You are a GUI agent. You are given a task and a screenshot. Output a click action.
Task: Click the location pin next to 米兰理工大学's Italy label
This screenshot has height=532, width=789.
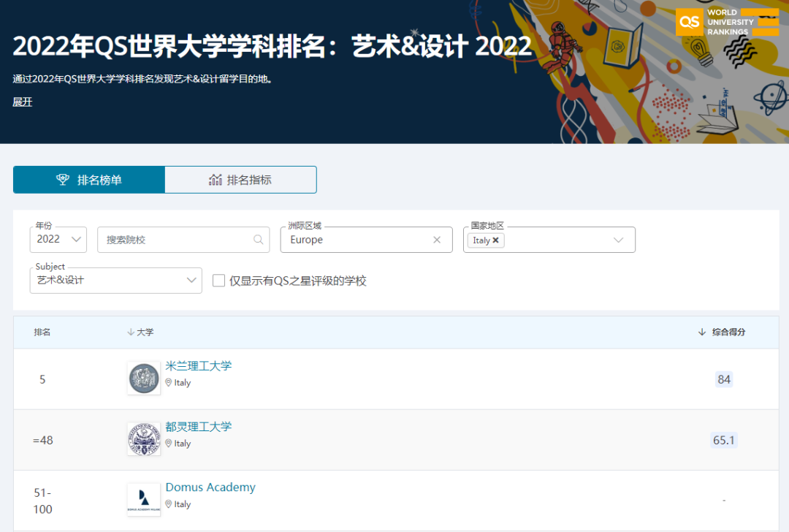[x=169, y=382]
